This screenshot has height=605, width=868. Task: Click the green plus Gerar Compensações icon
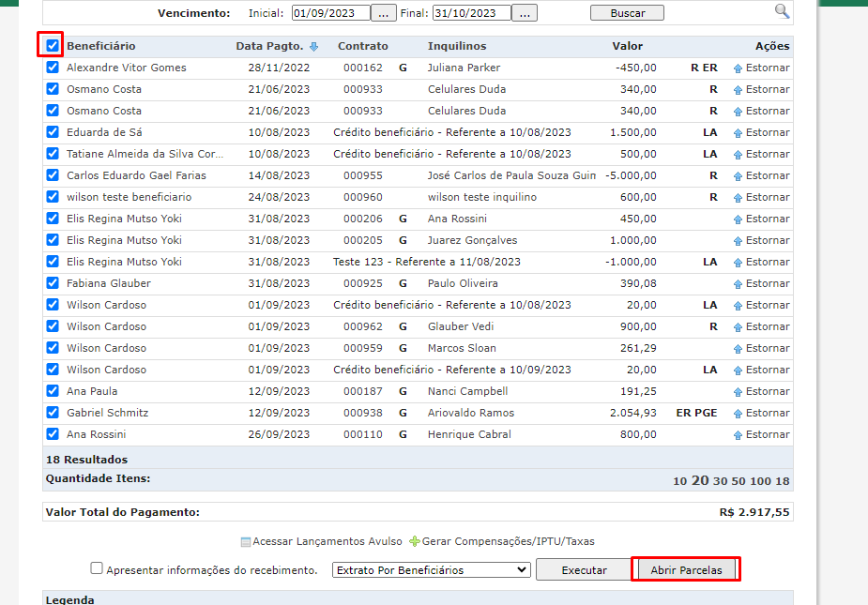414,541
